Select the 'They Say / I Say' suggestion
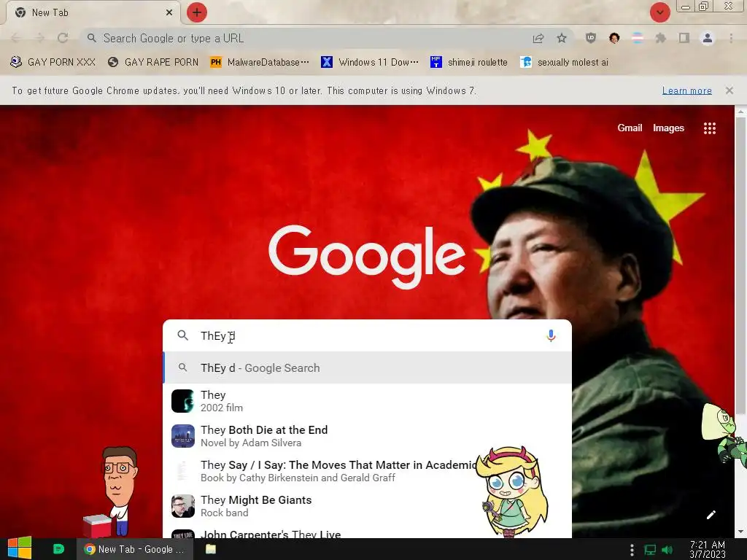The image size is (747, 560). pyautogui.click(x=368, y=471)
